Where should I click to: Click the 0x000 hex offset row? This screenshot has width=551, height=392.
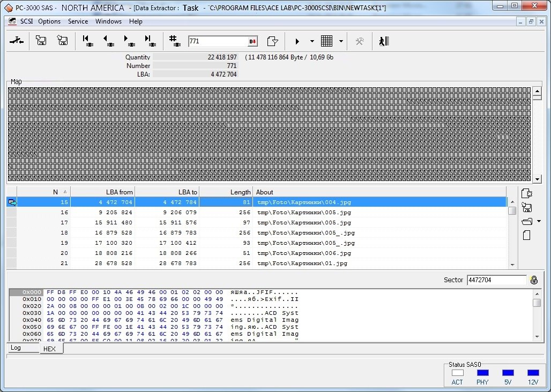click(26, 292)
